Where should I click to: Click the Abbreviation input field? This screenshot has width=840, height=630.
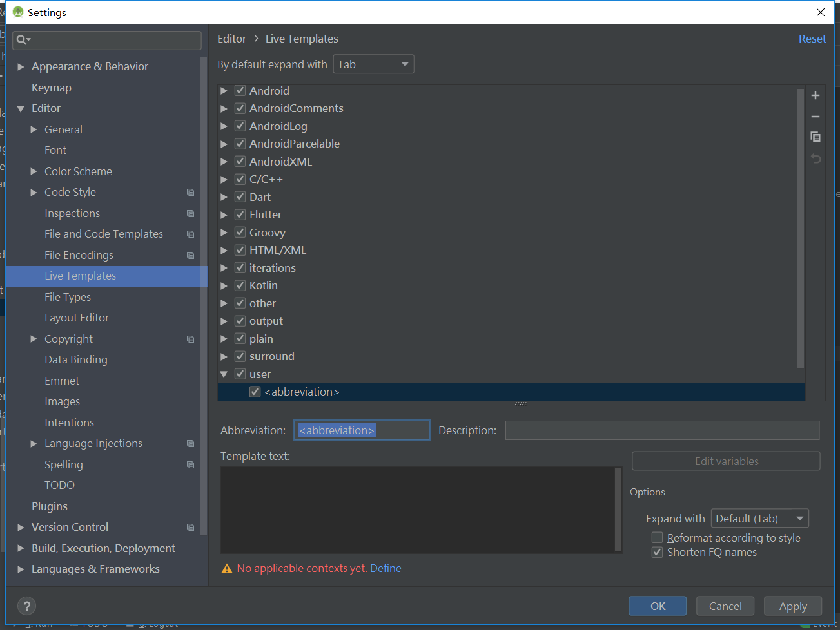pyautogui.click(x=362, y=430)
